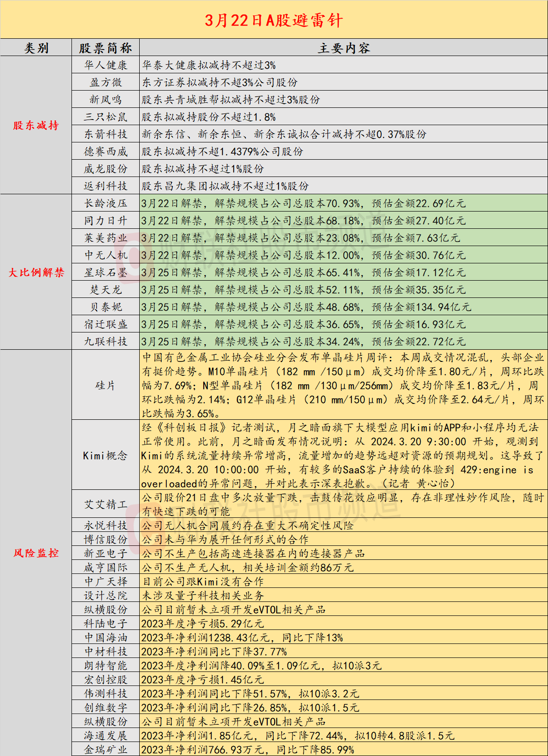
Task: Select stock name 中广天择
Action: 106,581
